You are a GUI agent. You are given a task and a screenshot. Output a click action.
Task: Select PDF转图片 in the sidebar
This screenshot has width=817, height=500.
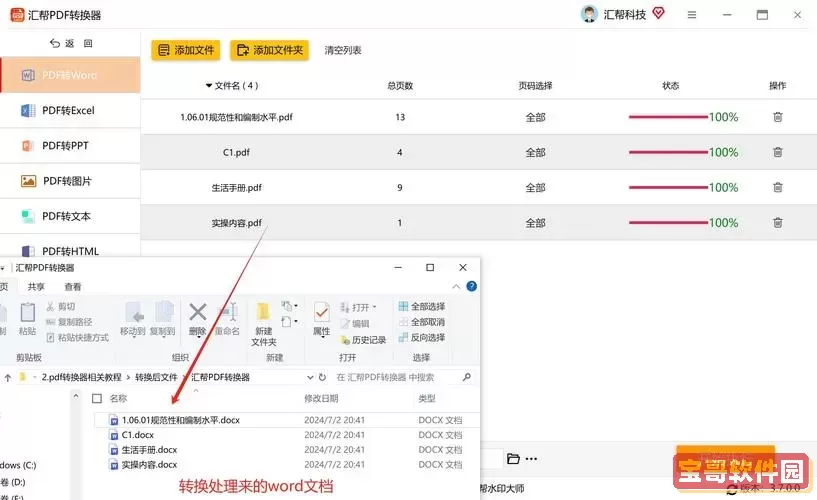click(70, 181)
